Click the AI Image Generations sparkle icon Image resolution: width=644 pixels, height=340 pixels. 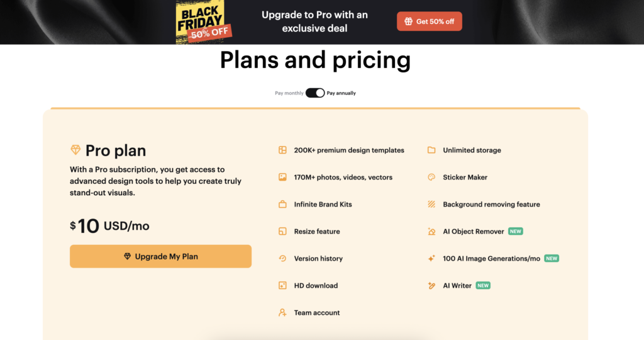click(431, 259)
